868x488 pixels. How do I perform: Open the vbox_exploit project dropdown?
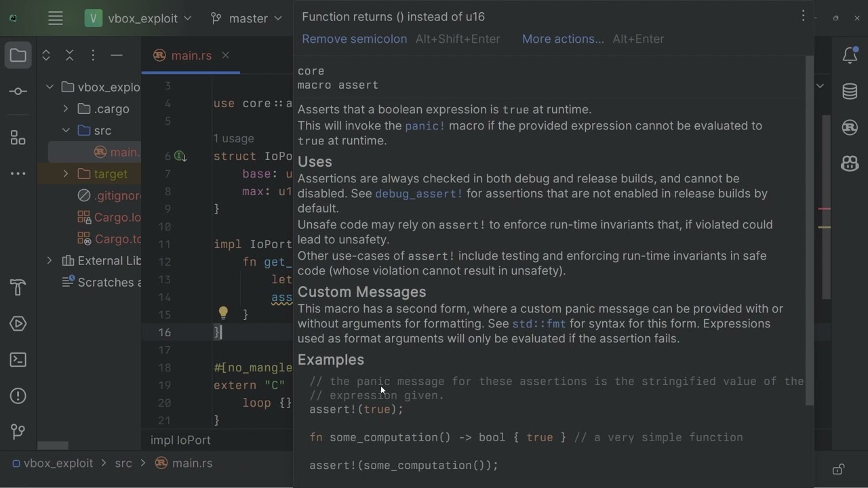coord(138,18)
